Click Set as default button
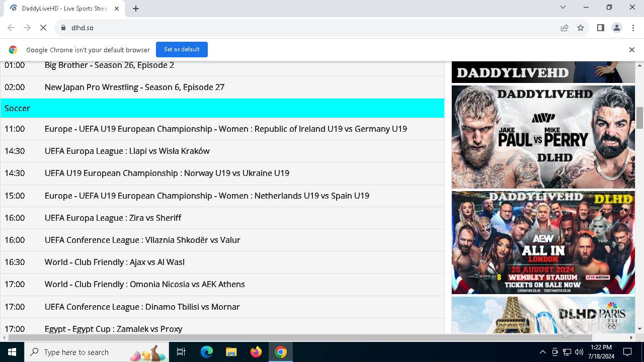This screenshot has height=362, width=644. tap(182, 49)
